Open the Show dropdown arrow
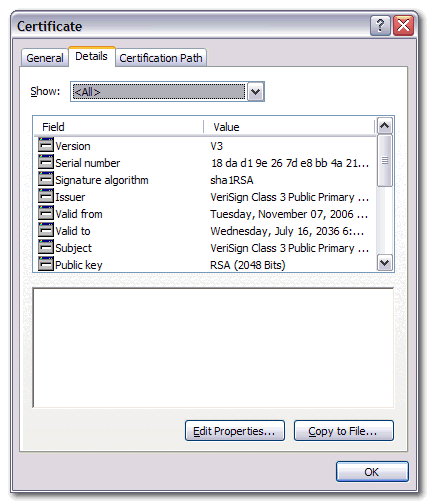The height and width of the screenshot is (504, 430). click(255, 91)
